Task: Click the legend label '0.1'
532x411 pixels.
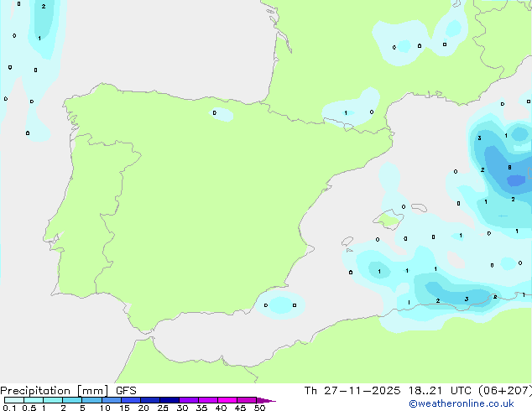Action: tap(9, 408)
